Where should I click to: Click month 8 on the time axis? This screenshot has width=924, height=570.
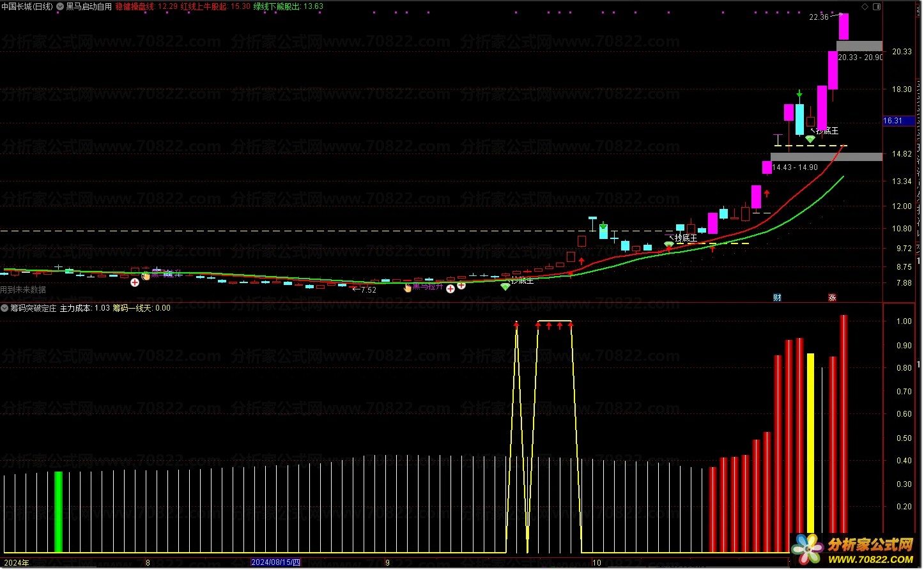pos(148,563)
